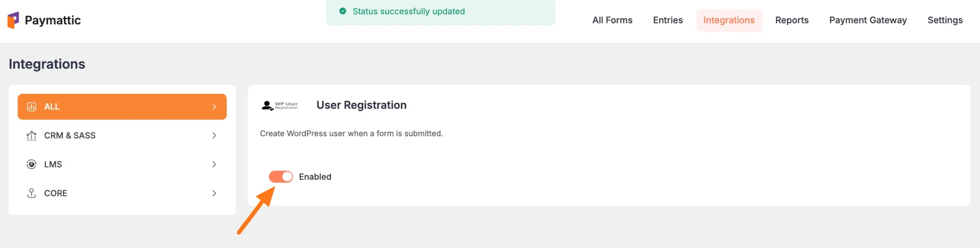
Task: Select the ALL category bar-chart icon
Action: click(32, 107)
